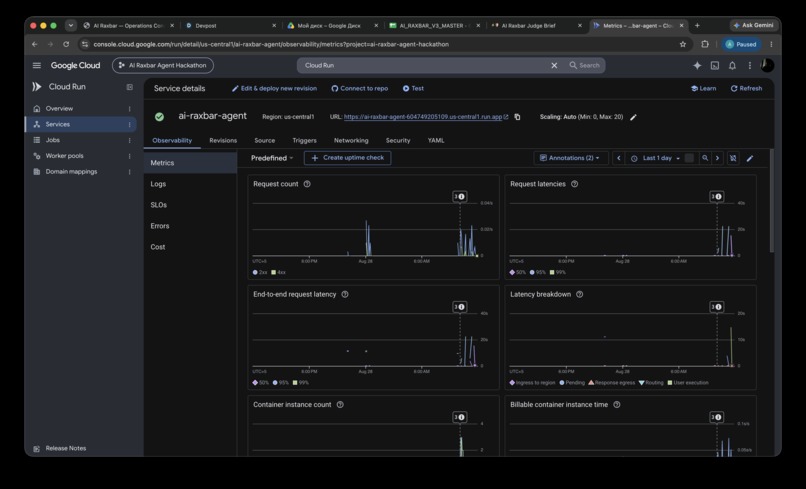Open annotation marker on Request count chart
The image size is (806, 489).
(x=460, y=196)
